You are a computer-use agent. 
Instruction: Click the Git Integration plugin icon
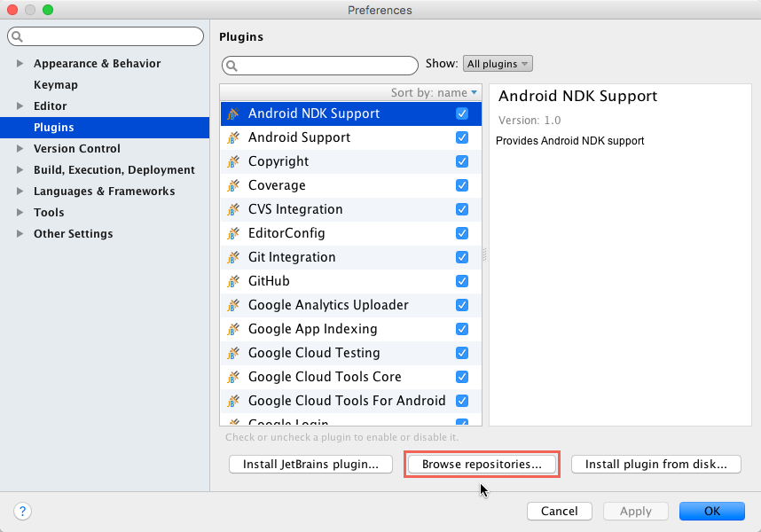pos(233,257)
